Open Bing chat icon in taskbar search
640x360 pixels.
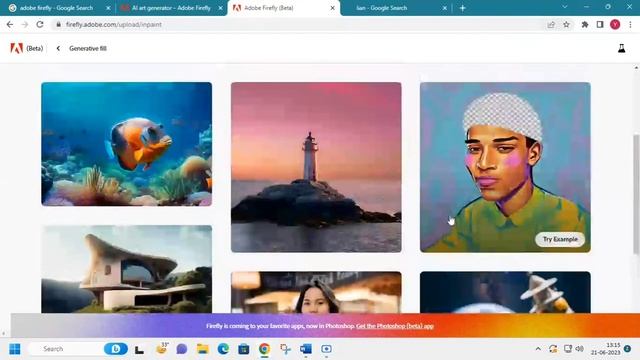(x=116, y=349)
